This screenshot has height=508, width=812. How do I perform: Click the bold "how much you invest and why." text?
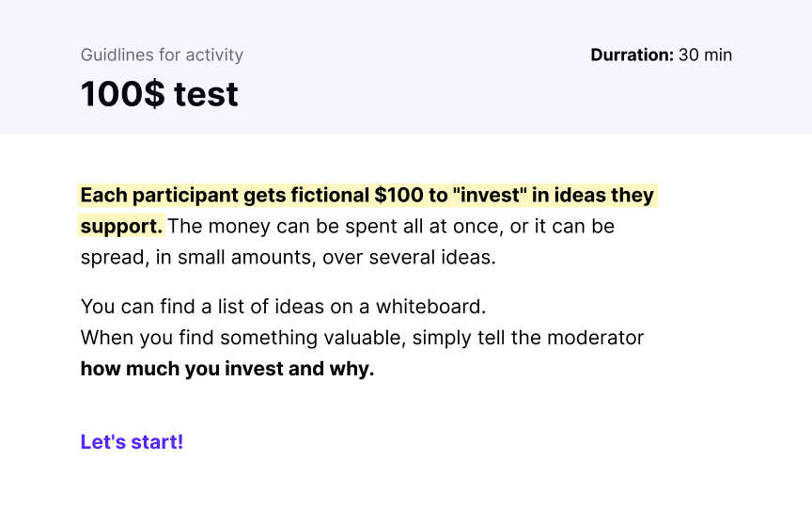227,369
